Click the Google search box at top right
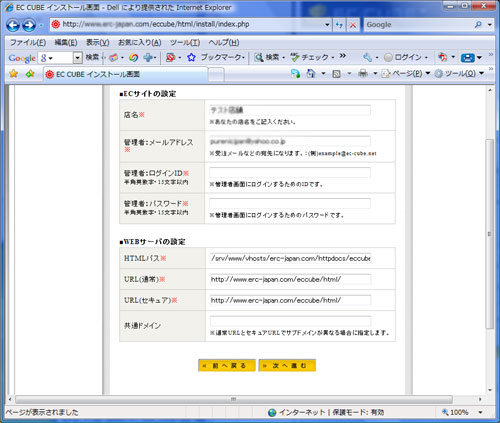The image size is (500, 423). 418,25
